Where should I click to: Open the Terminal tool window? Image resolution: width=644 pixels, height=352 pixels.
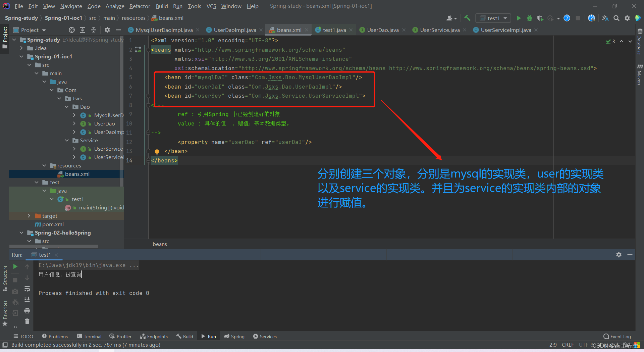pyautogui.click(x=89, y=336)
